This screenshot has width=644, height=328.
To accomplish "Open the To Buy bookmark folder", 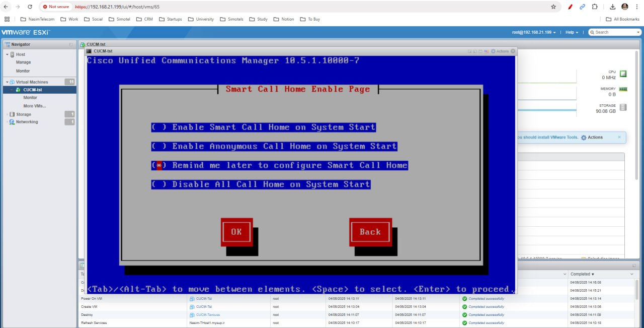I will click(x=310, y=19).
